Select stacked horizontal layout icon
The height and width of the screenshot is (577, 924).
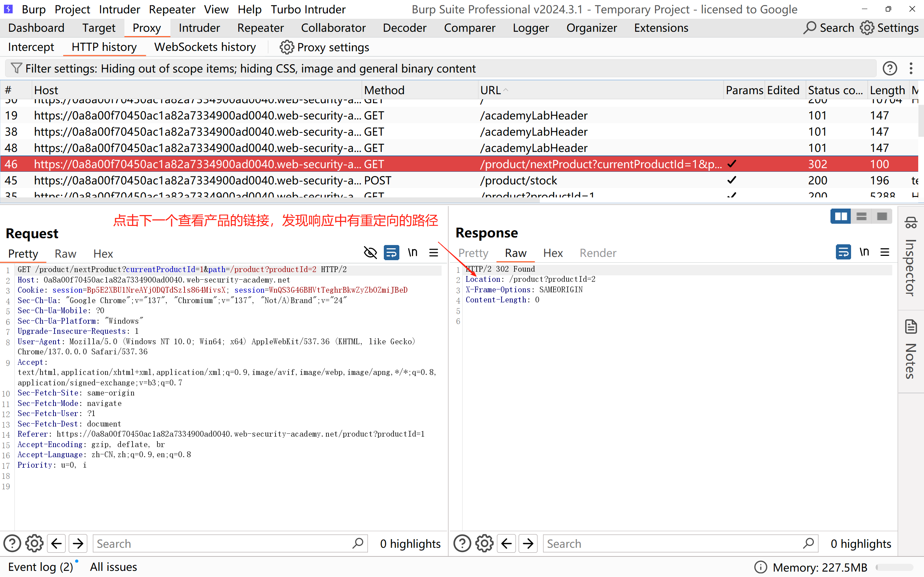pyautogui.click(x=862, y=217)
